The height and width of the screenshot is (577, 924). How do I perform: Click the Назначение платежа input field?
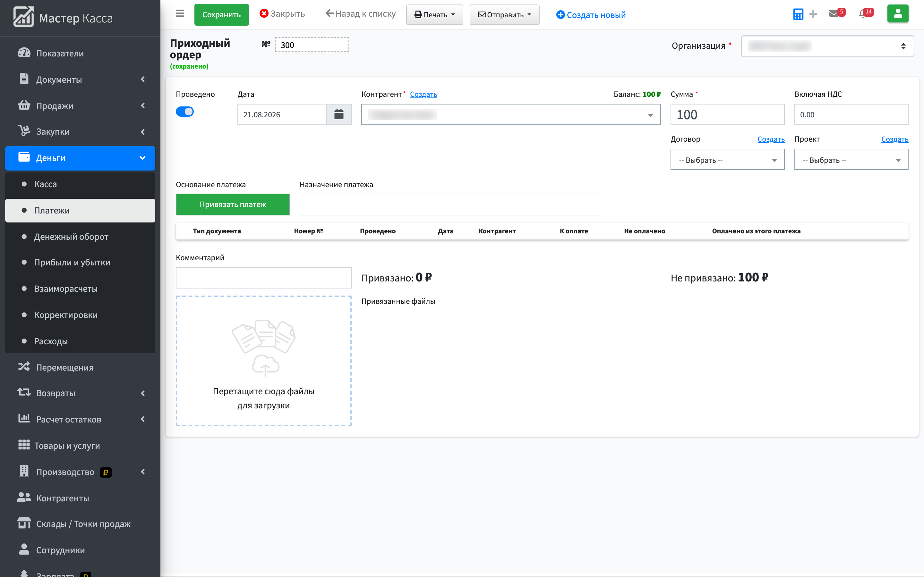[449, 205]
